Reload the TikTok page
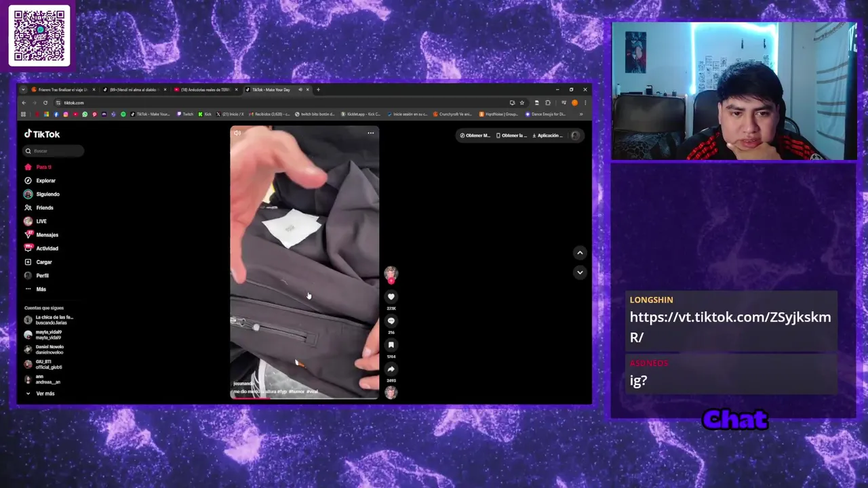Image resolution: width=868 pixels, height=488 pixels. pyautogui.click(x=45, y=103)
